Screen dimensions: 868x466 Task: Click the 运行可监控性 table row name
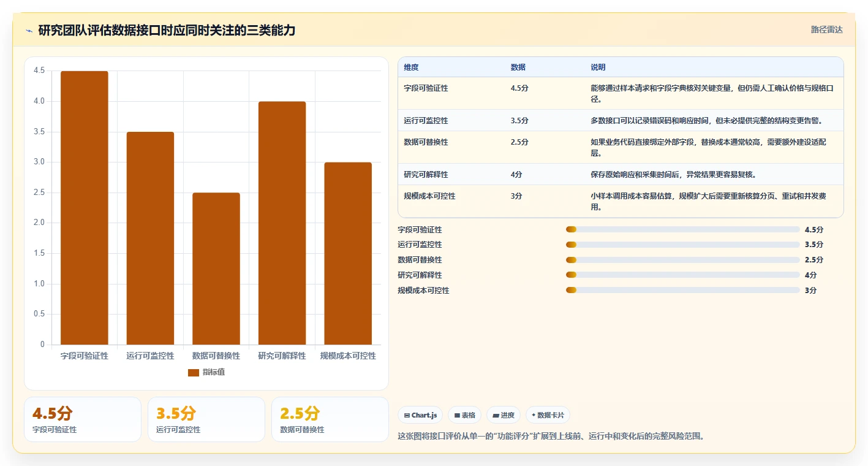pos(426,121)
